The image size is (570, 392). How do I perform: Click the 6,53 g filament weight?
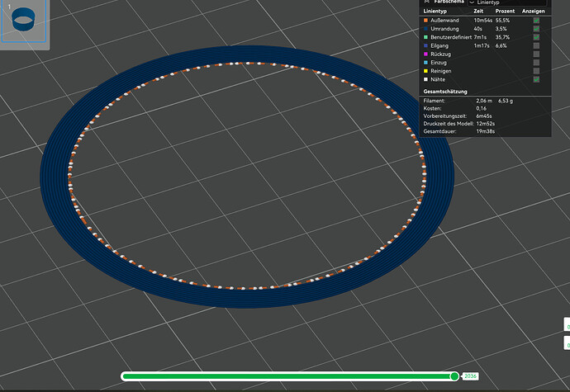506,101
